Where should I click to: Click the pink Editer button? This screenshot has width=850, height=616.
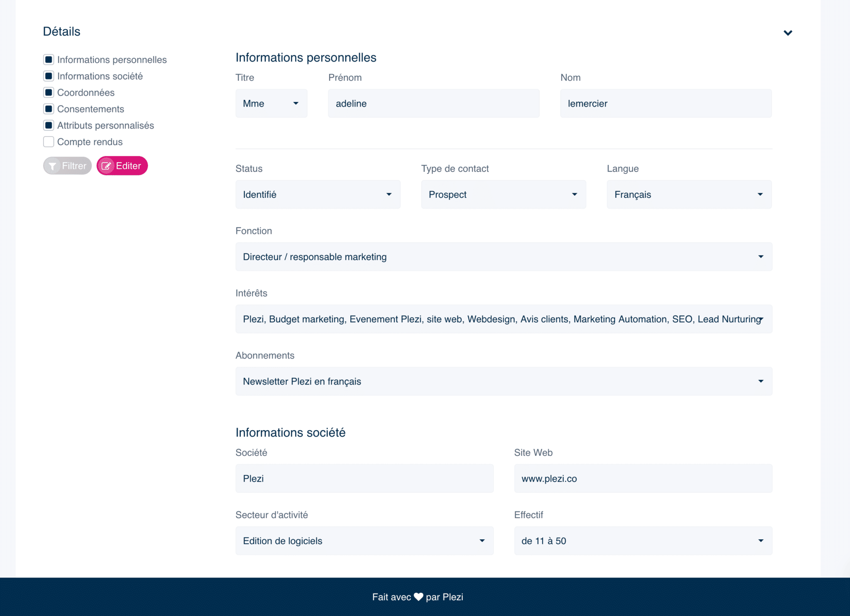[122, 166]
